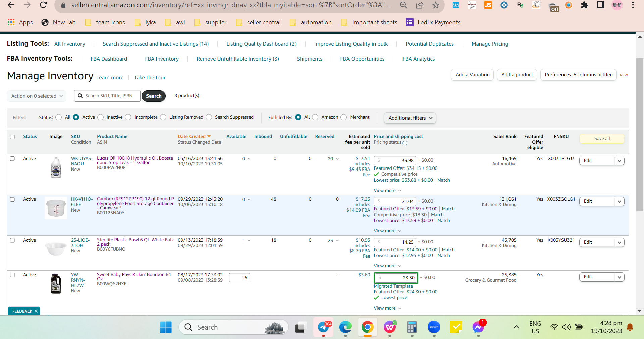This screenshot has height=339, width=644.
Task: Open the Chrome three-dot menu
Action: tap(633, 5)
